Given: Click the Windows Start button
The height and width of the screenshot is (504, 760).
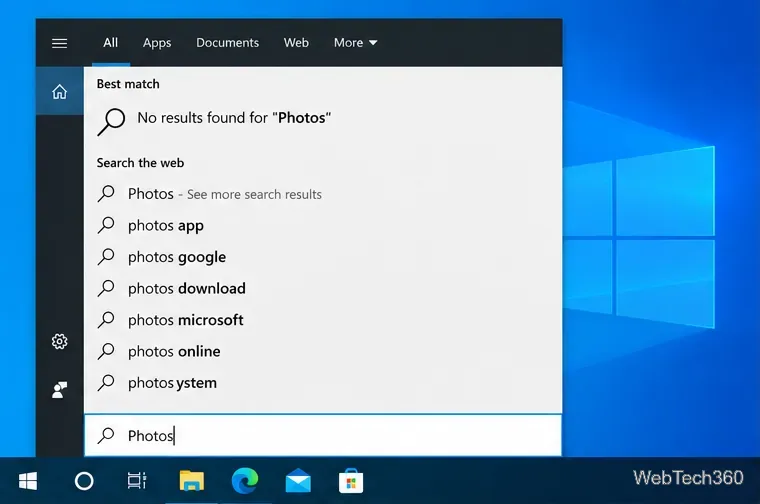Looking at the screenshot, I should pos(28,481).
